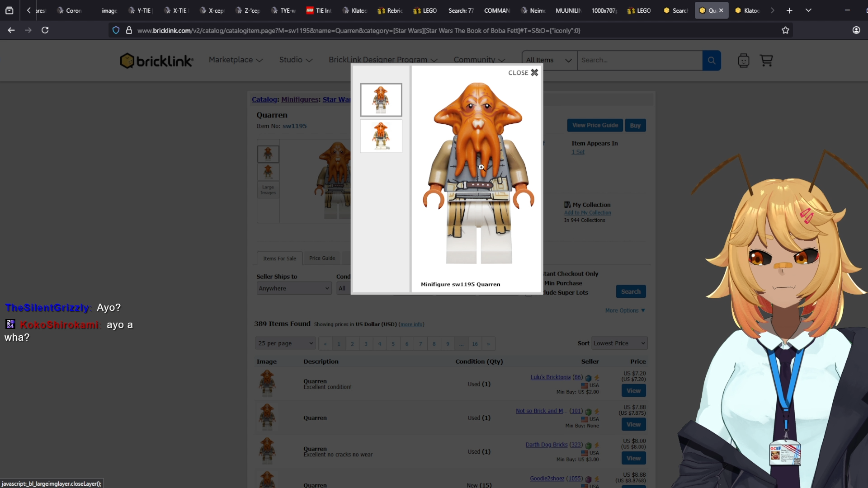The height and width of the screenshot is (488, 868).
Task: Select second Quarren thumbnail in popup
Action: click(381, 136)
